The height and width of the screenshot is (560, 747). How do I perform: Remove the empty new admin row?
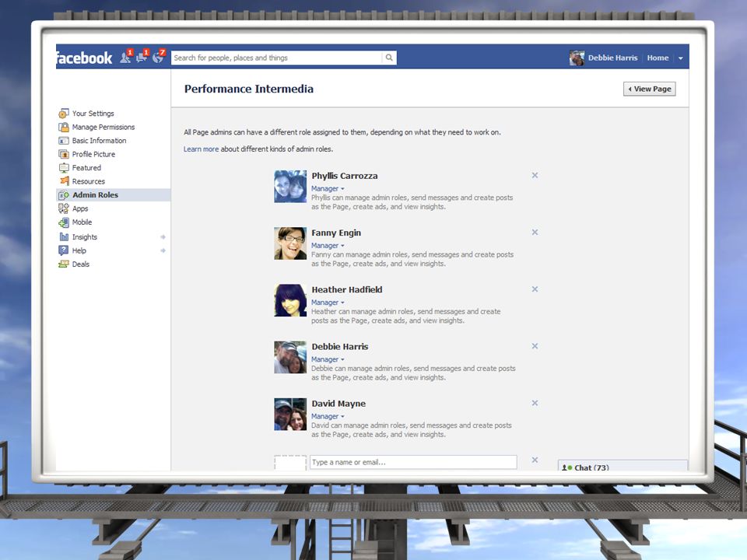pos(535,460)
